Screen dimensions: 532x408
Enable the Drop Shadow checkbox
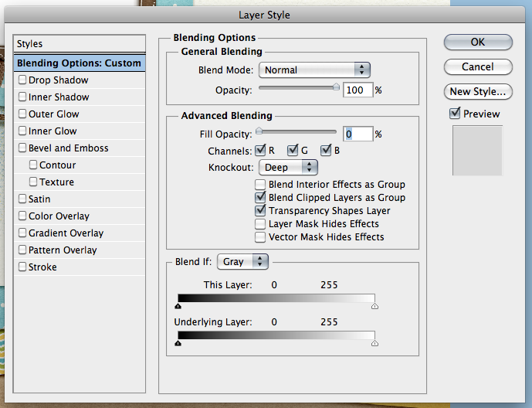tap(22, 80)
